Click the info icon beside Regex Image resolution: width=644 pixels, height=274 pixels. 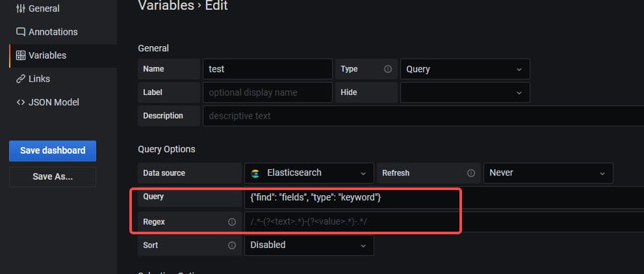[x=232, y=222]
